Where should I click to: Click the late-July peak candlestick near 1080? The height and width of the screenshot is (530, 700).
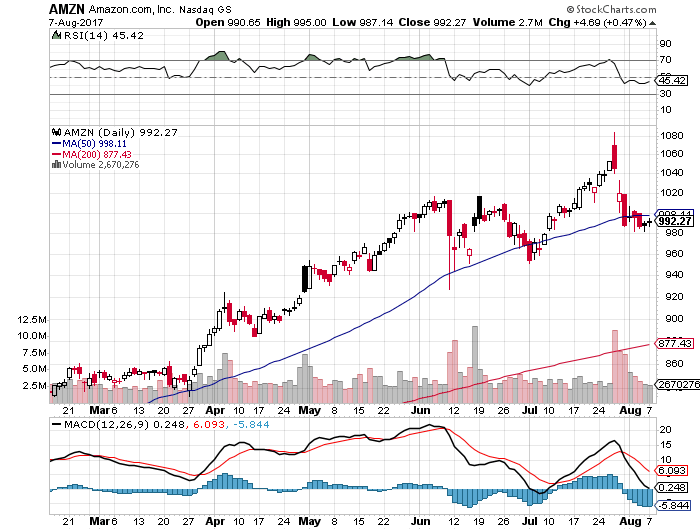(615, 154)
